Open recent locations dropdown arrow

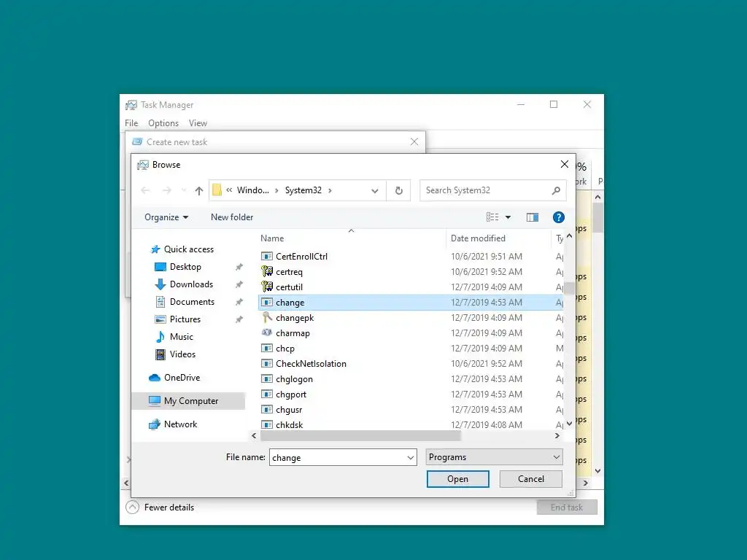tap(183, 191)
